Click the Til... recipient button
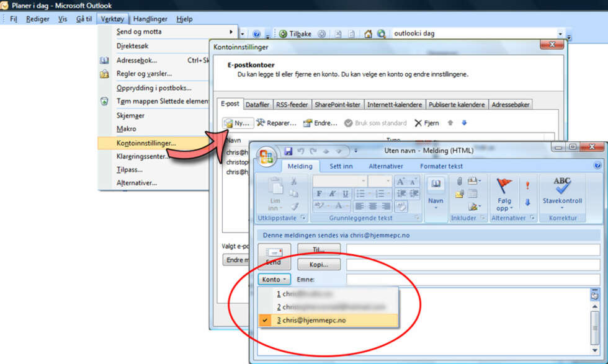The image size is (608, 364). 319,249
